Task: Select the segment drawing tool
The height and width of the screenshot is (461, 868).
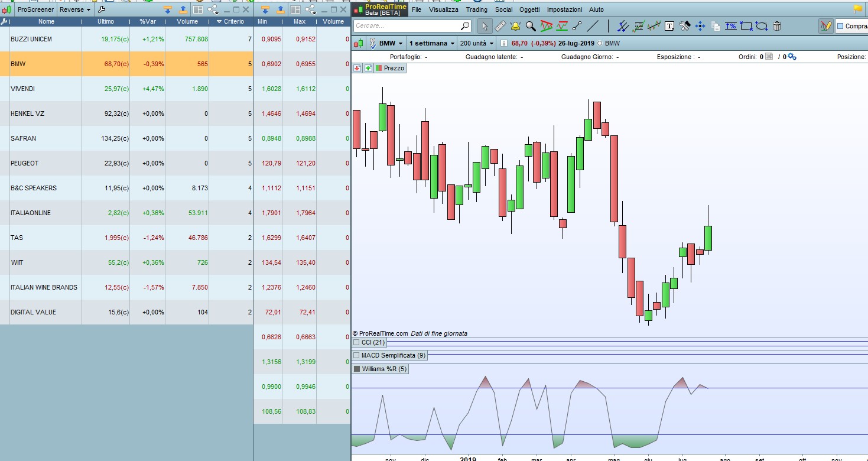Action: click(x=577, y=26)
